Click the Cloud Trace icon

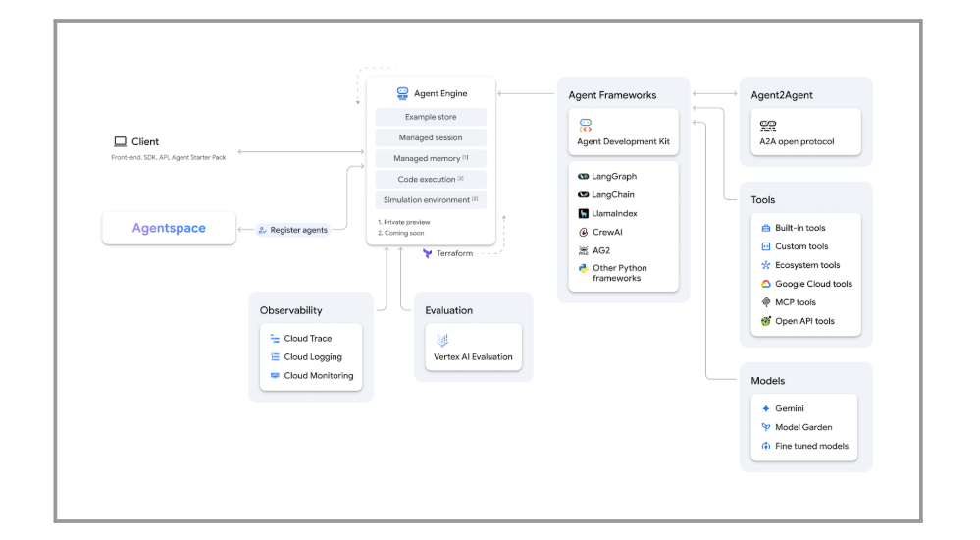tap(275, 339)
